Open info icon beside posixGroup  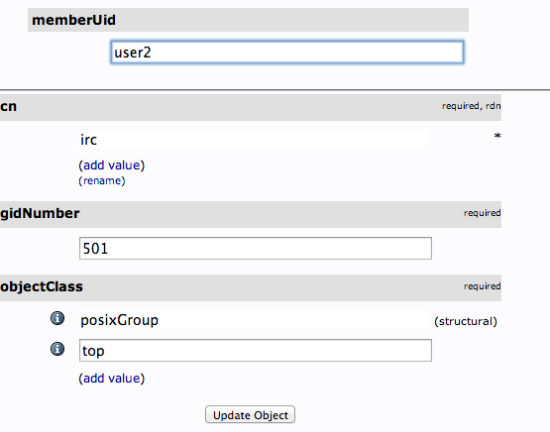click(x=58, y=318)
